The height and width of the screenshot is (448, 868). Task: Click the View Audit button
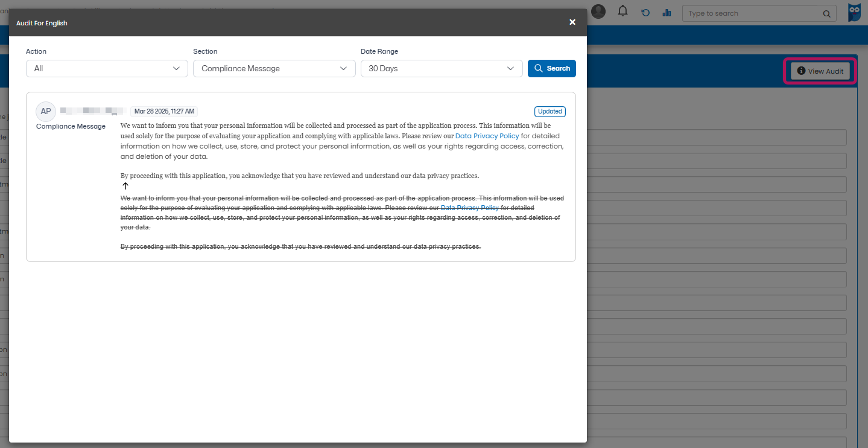[820, 71]
